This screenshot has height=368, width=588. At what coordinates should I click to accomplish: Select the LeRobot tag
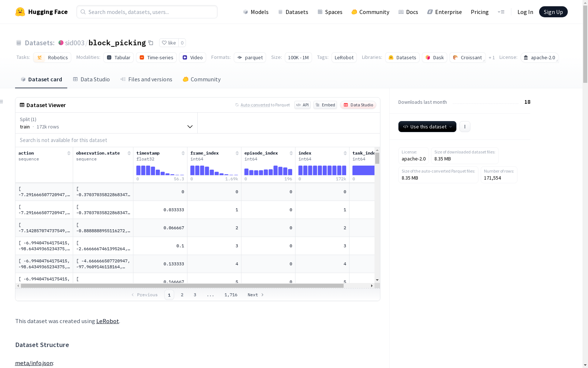[x=344, y=57]
